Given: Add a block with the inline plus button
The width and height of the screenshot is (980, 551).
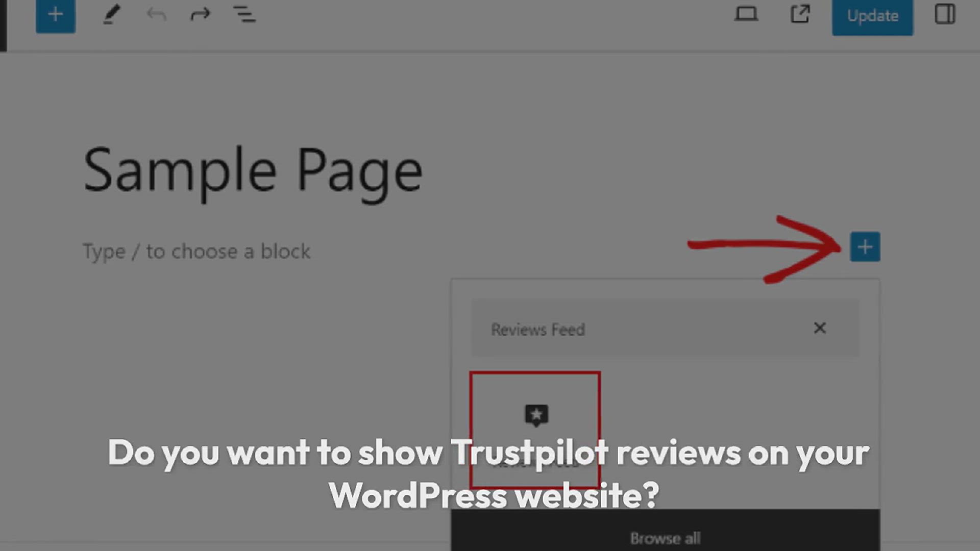Looking at the screenshot, I should click(865, 247).
